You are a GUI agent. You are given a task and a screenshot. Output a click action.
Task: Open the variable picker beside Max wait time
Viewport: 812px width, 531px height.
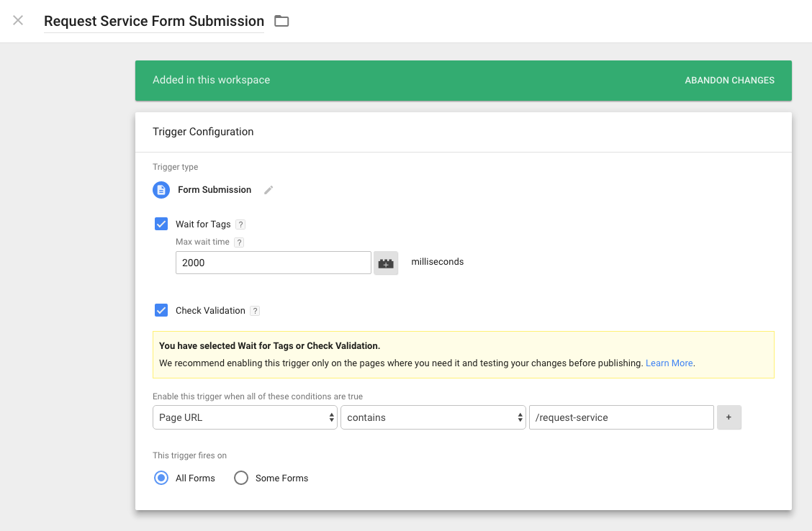(x=386, y=263)
